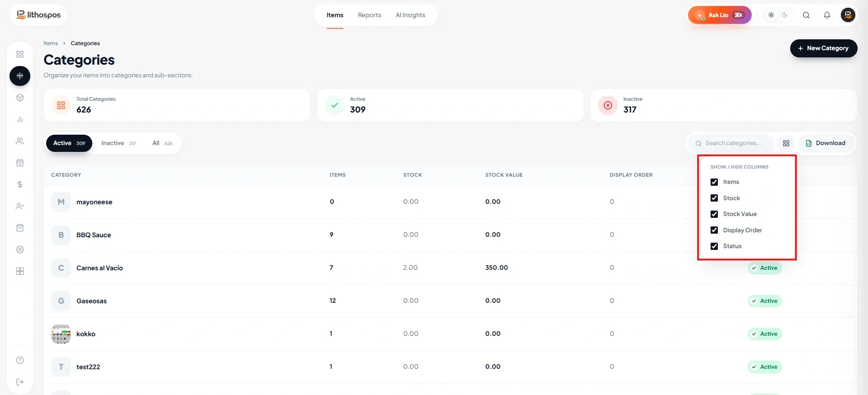Screen dimensions: 868x395
Task: Click the logout icon in sidebar
Action: tap(20, 382)
